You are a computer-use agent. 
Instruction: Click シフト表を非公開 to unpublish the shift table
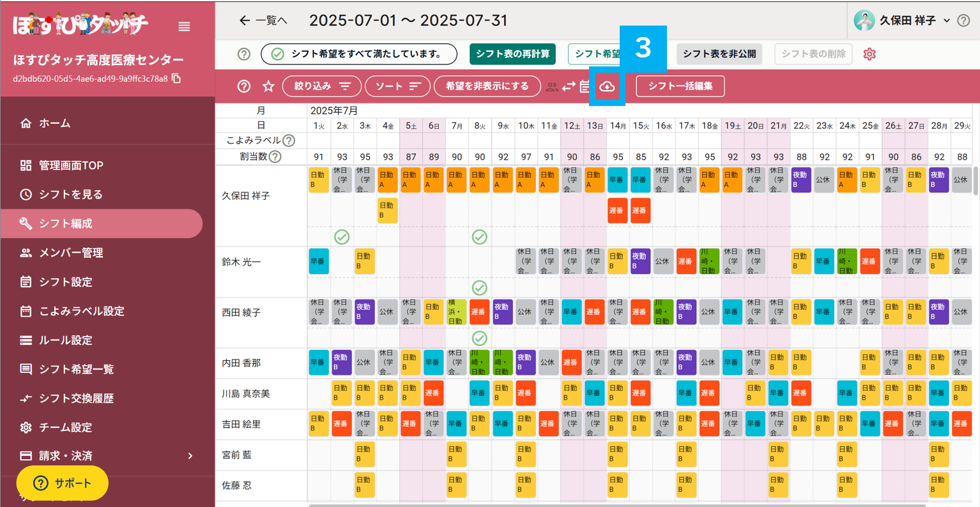pos(719,54)
